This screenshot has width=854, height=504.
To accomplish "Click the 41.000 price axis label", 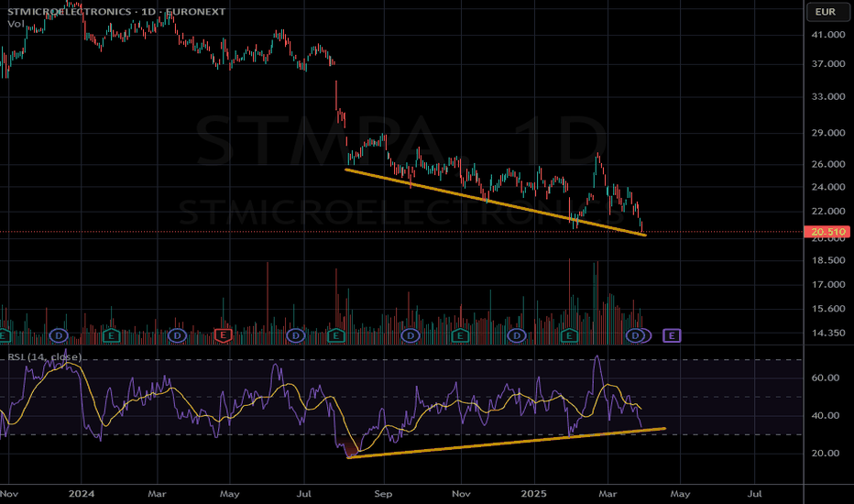I will coord(827,34).
